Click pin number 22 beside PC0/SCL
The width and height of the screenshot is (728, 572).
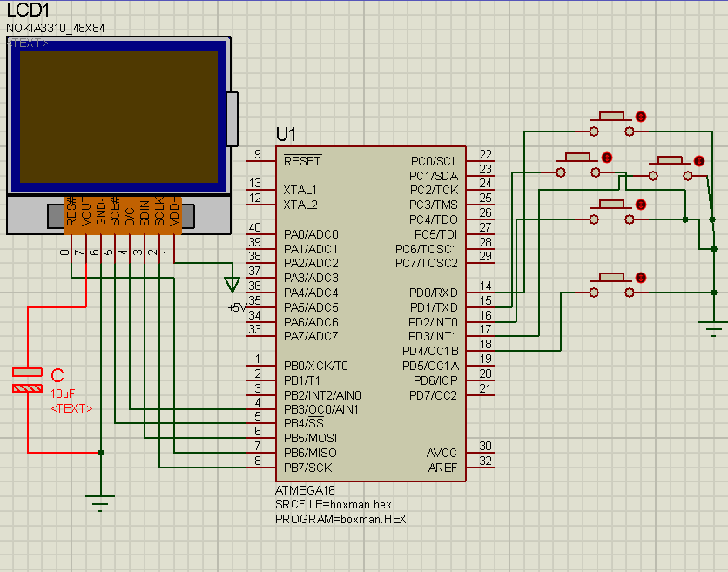[x=485, y=154]
